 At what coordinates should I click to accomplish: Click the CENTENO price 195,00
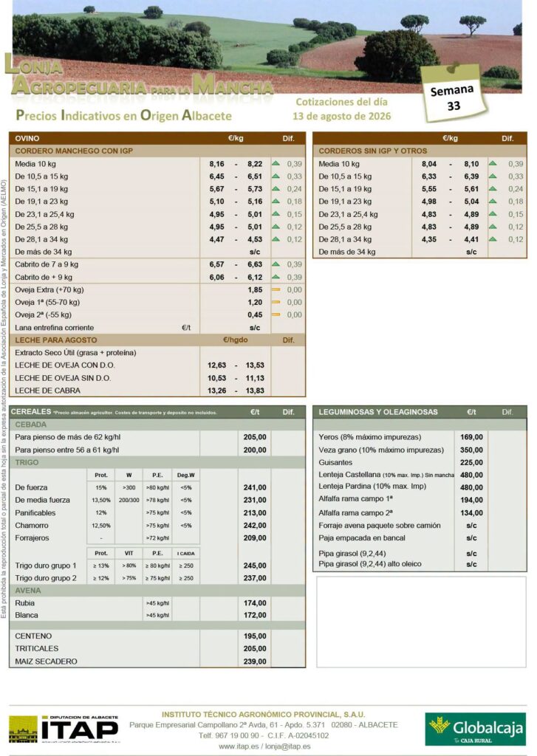click(255, 636)
